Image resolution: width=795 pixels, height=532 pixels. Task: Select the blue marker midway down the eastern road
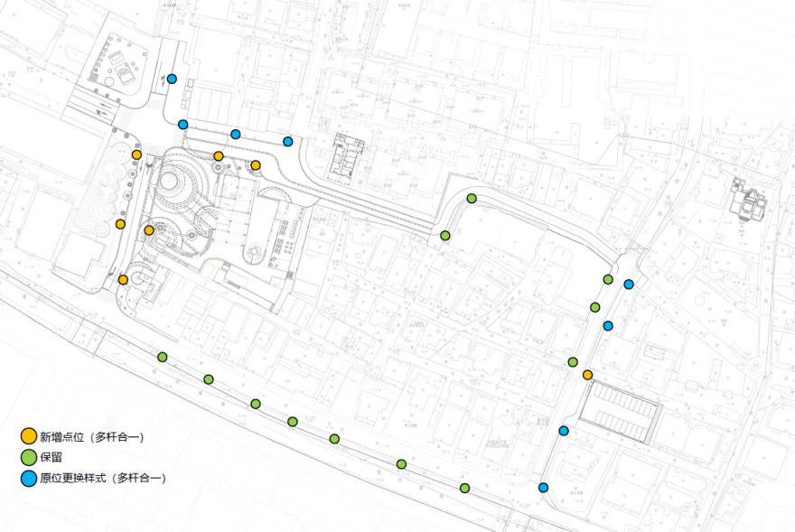[608, 324]
